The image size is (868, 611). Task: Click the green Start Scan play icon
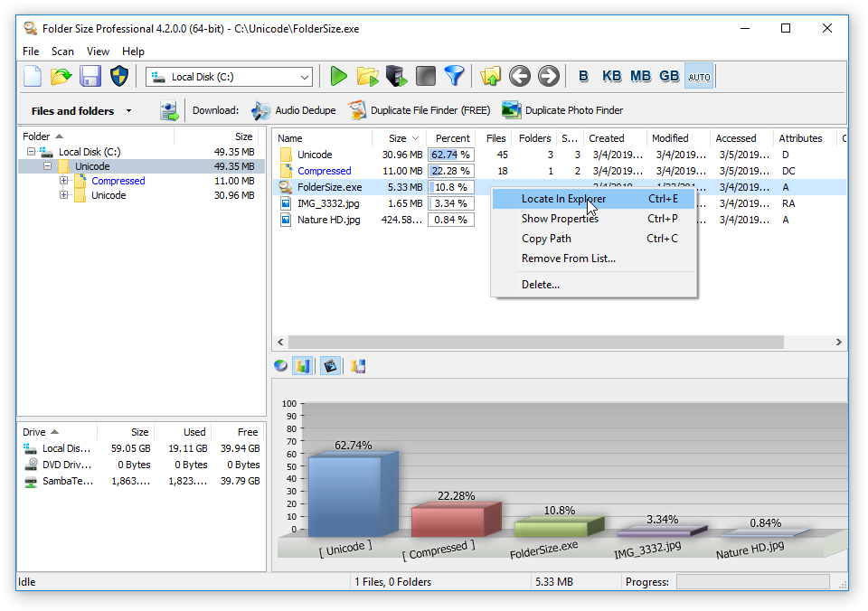coord(339,77)
